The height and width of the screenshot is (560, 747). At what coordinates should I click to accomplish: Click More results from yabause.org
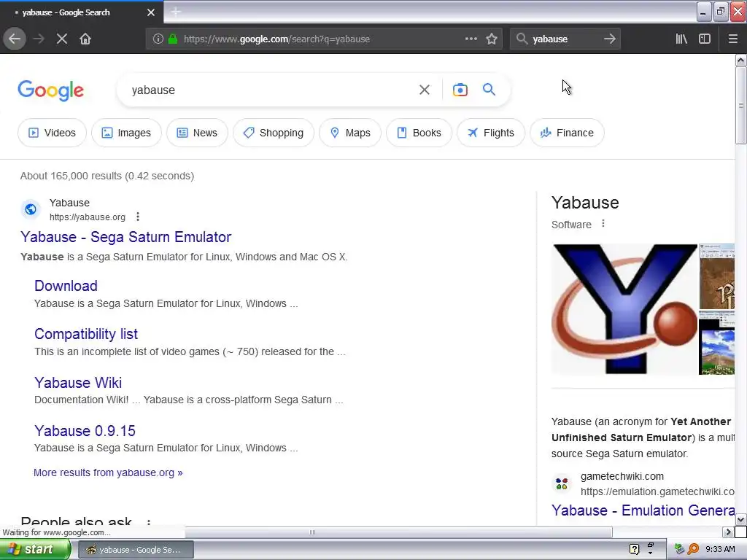pos(108,472)
